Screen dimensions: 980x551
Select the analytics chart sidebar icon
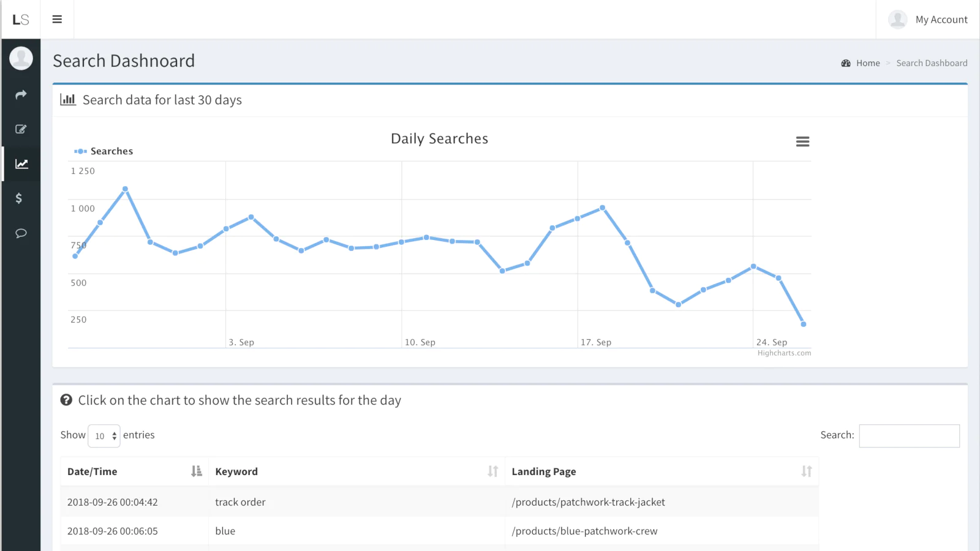pyautogui.click(x=21, y=163)
